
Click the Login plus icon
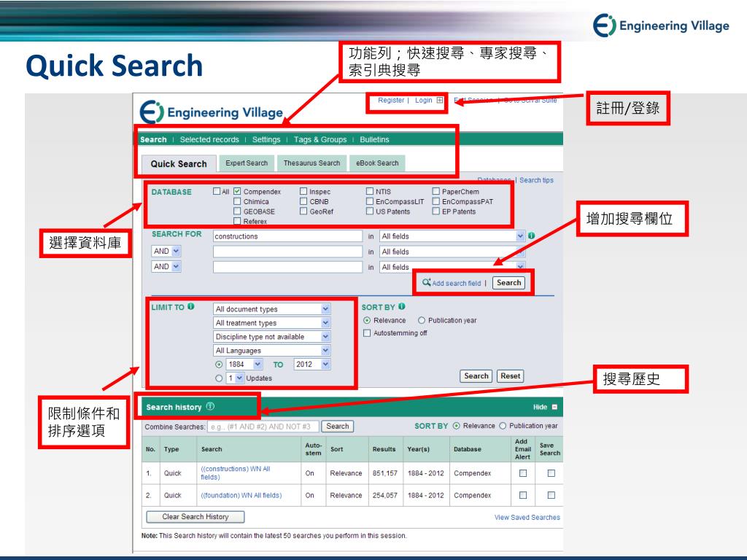(x=440, y=100)
